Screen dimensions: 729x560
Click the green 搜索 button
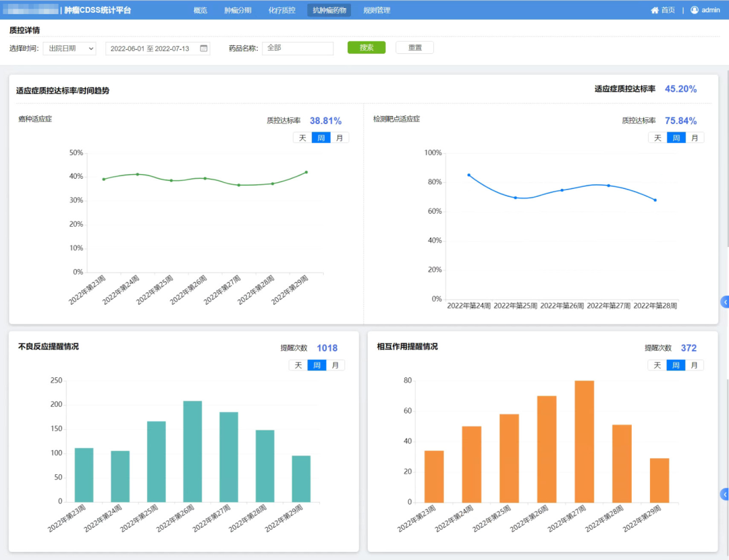(367, 47)
